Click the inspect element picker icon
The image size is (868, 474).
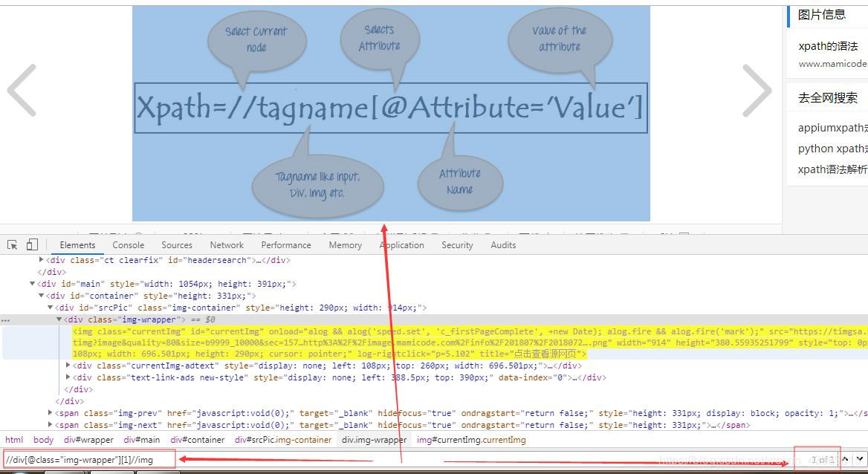13,244
